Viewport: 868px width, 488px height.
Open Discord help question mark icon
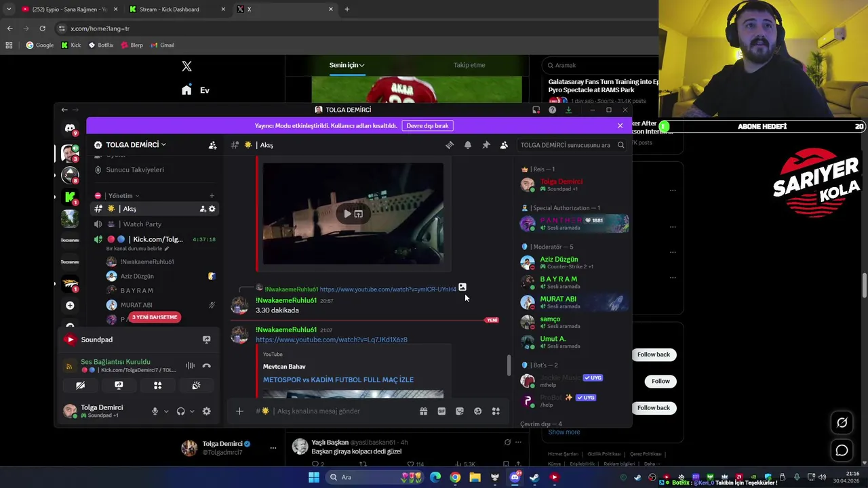[553, 110]
